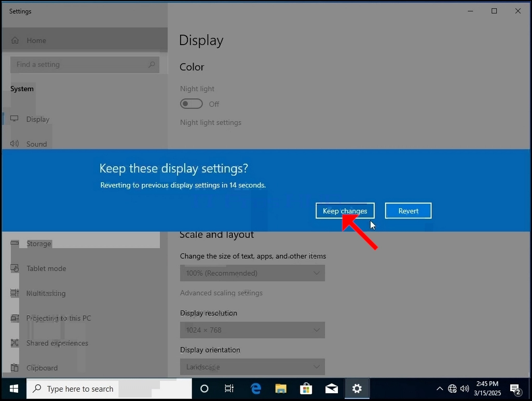Click the Type here to search box
The width and height of the screenshot is (532, 401).
pyautogui.click(x=109, y=389)
